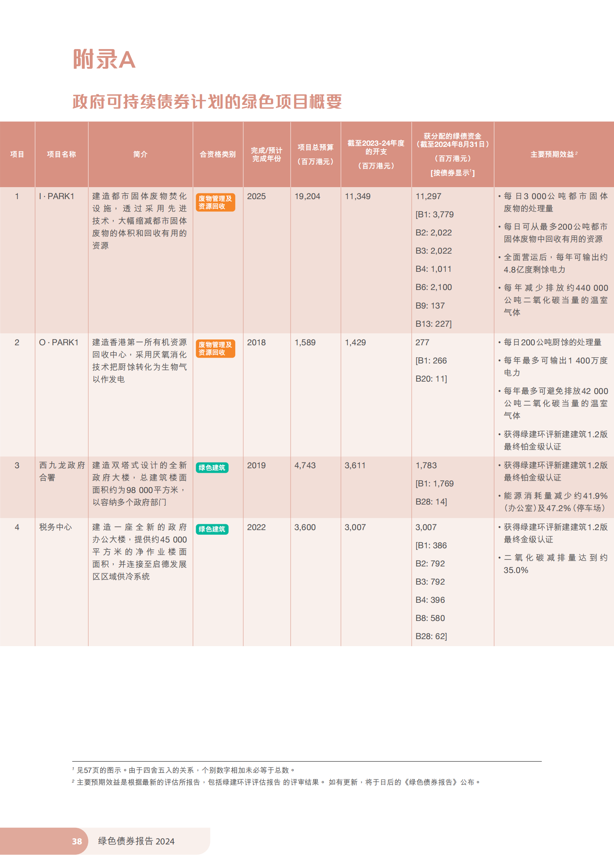Click the I·PARK1 description starting 建造都市固体废物焚化设施
Viewport: 614px width, 868px height.
140,221
